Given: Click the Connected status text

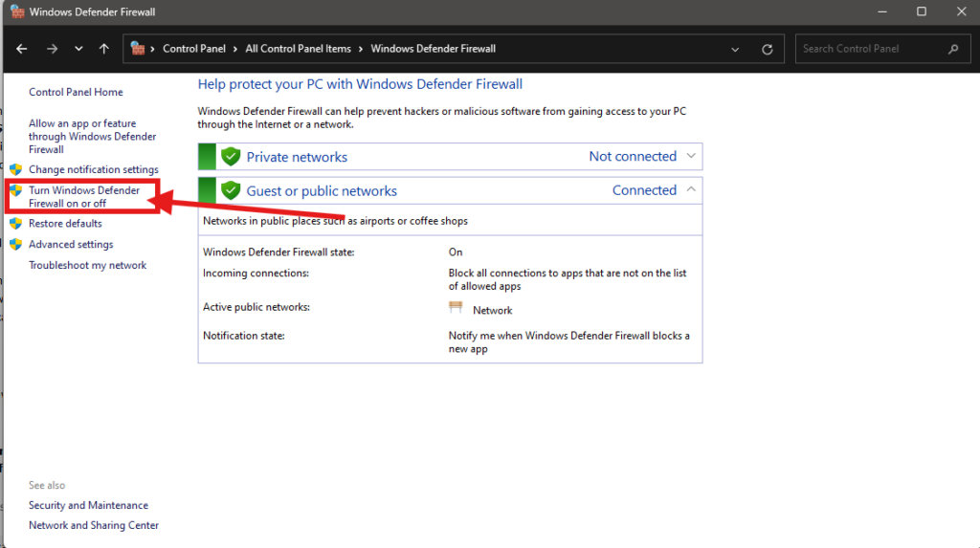Looking at the screenshot, I should (x=644, y=190).
